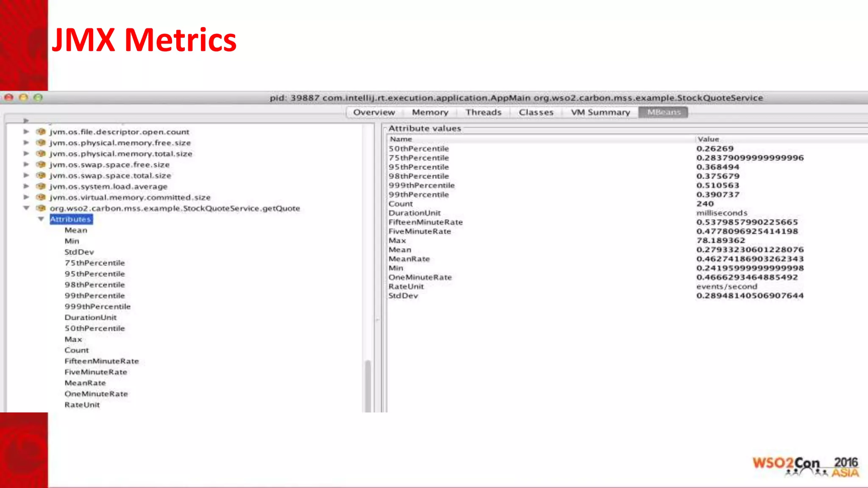868x488 pixels.
Task: Switch to the Overview tab
Action: [x=374, y=112]
